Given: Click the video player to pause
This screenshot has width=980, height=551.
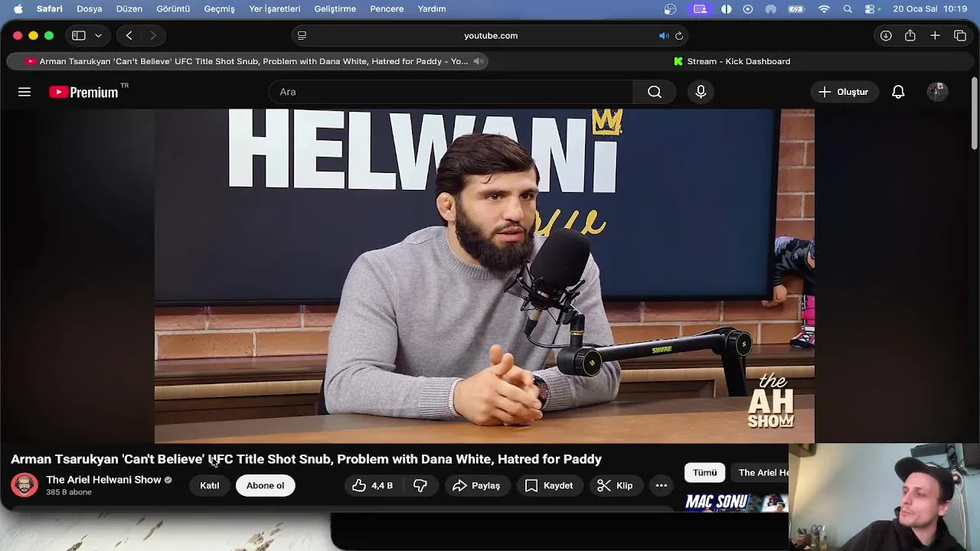Looking at the screenshot, I should (485, 275).
